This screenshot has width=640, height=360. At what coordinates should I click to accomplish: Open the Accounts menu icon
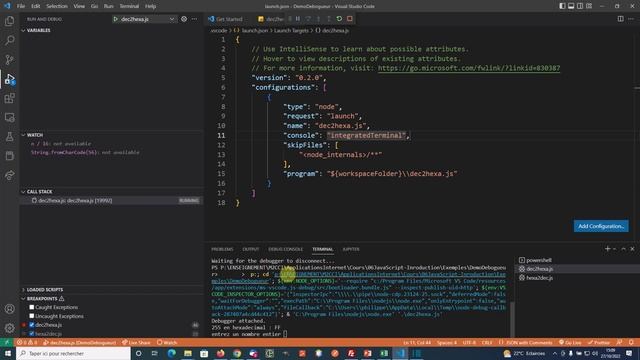click(9, 309)
